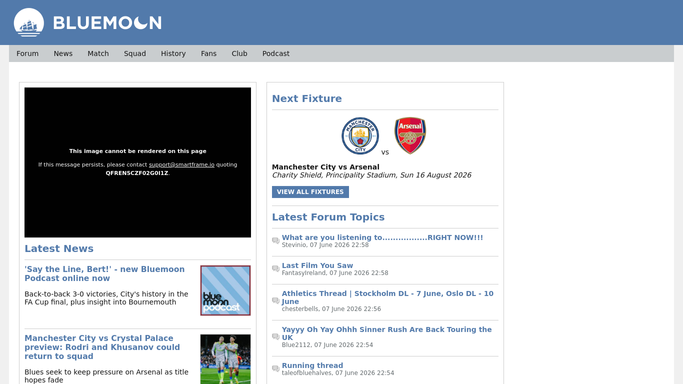
Task: Click speech bubble icon beside Last Film You Saw
Action: coord(276,269)
